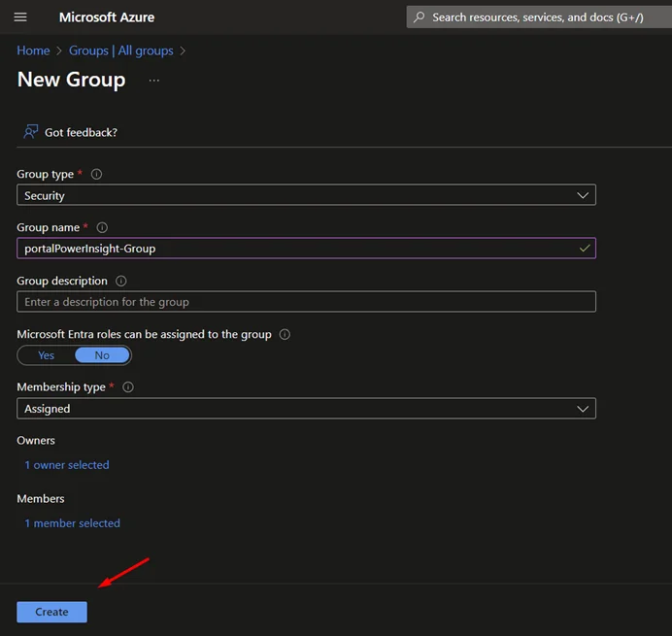This screenshot has height=636, width=672.
Task: Open the Group name info icon
Action: click(x=102, y=227)
